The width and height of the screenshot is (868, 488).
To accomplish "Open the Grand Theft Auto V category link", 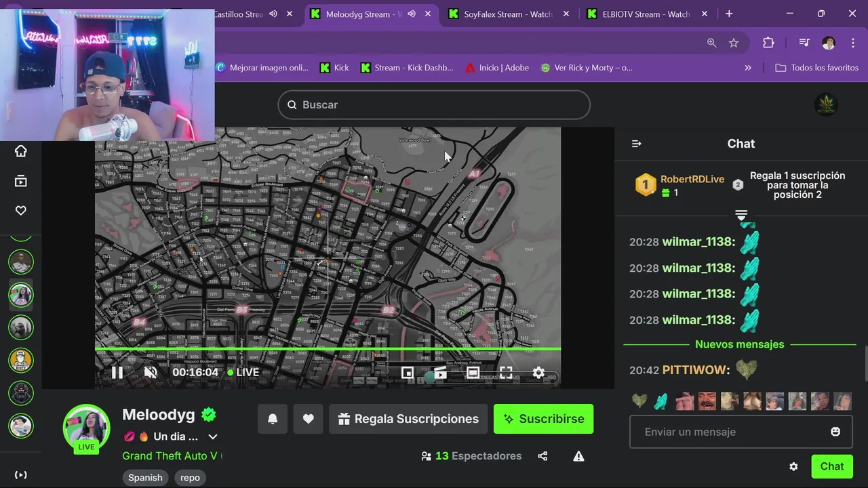I will [172, 456].
